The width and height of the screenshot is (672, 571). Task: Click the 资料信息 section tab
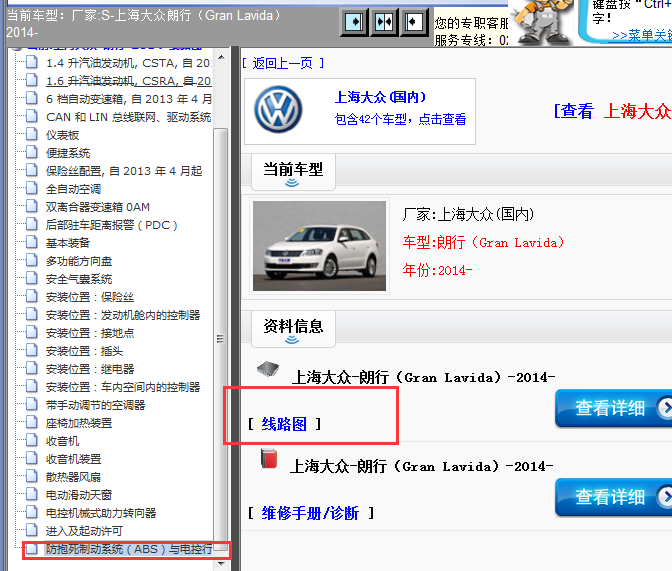click(x=293, y=328)
